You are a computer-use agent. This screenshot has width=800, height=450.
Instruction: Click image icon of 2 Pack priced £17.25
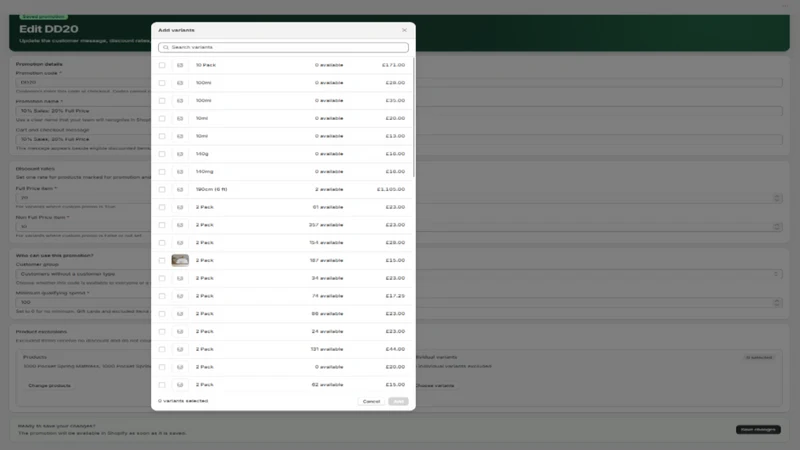point(180,296)
